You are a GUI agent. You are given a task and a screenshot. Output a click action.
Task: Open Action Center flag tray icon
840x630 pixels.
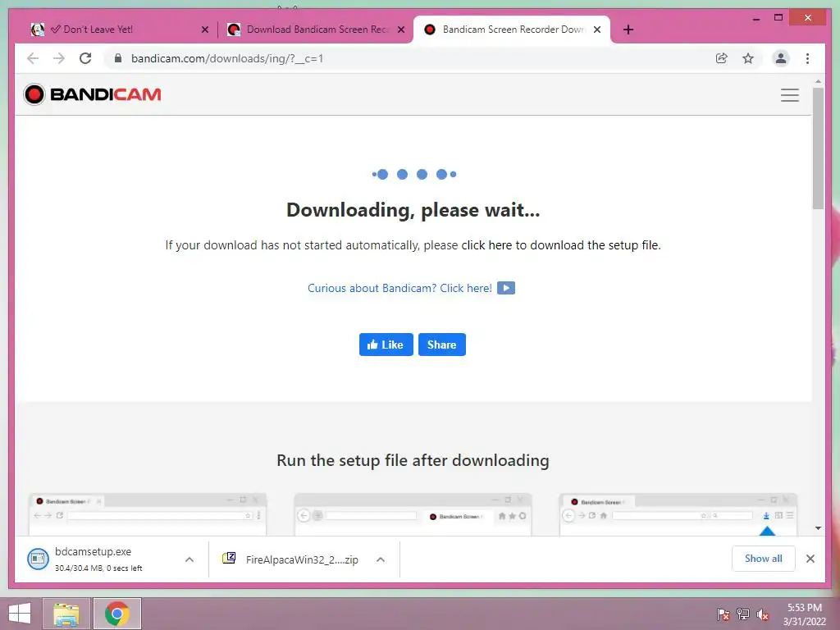(x=723, y=614)
